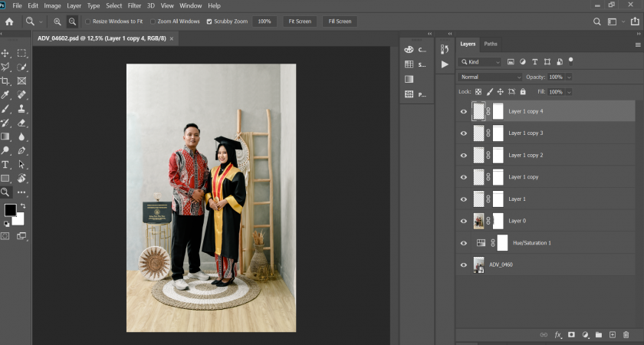The height and width of the screenshot is (345, 644).
Task: Switch to the Paths tab
Action: (491, 44)
